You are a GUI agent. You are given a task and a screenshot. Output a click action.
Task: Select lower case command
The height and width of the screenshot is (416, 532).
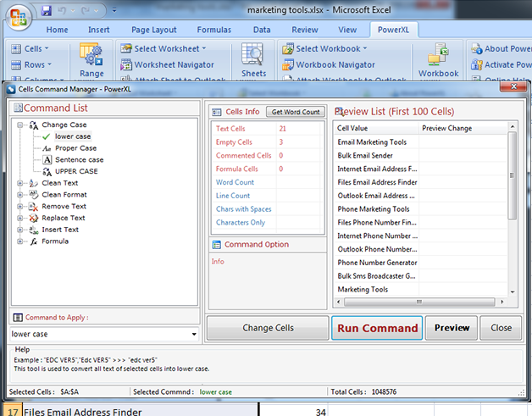click(73, 136)
